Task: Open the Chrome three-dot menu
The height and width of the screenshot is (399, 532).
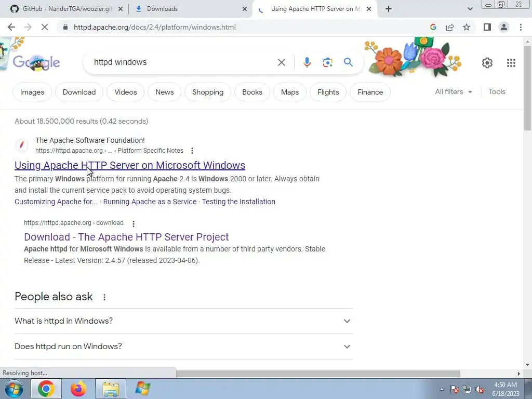Action: (x=521, y=27)
